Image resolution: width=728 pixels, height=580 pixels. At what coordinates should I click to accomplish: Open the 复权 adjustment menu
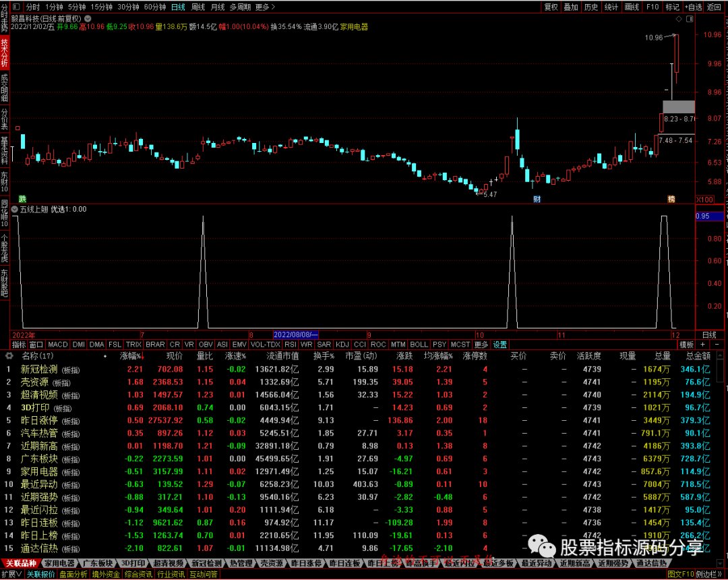click(x=551, y=7)
